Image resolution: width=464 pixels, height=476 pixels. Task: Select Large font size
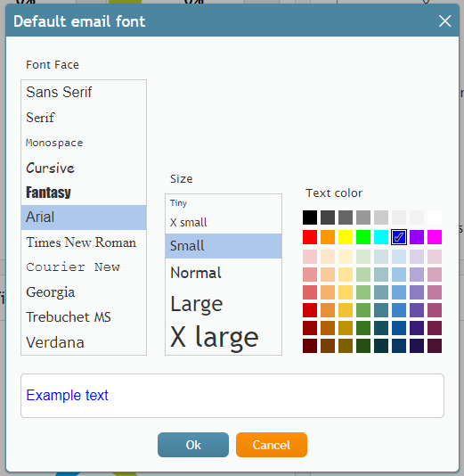224,304
